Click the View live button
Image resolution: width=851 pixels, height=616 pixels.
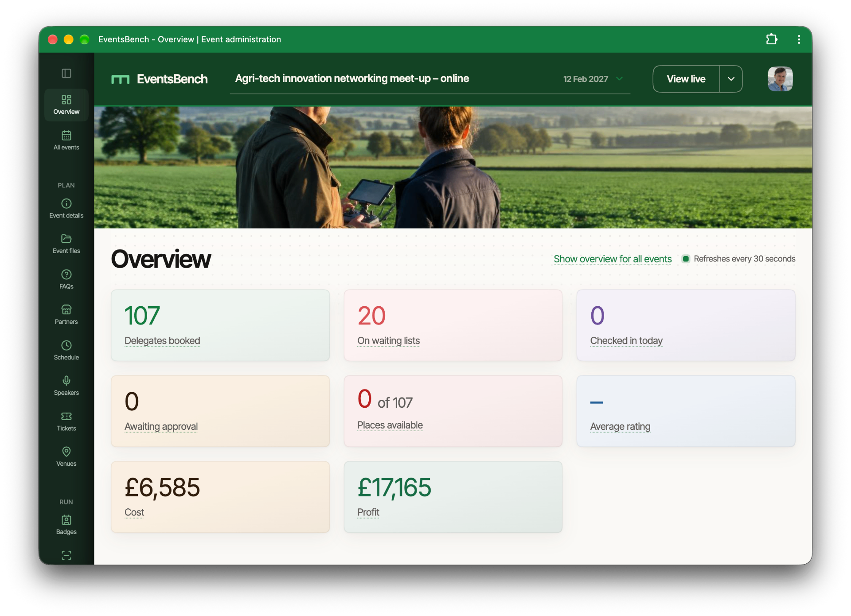tap(686, 79)
